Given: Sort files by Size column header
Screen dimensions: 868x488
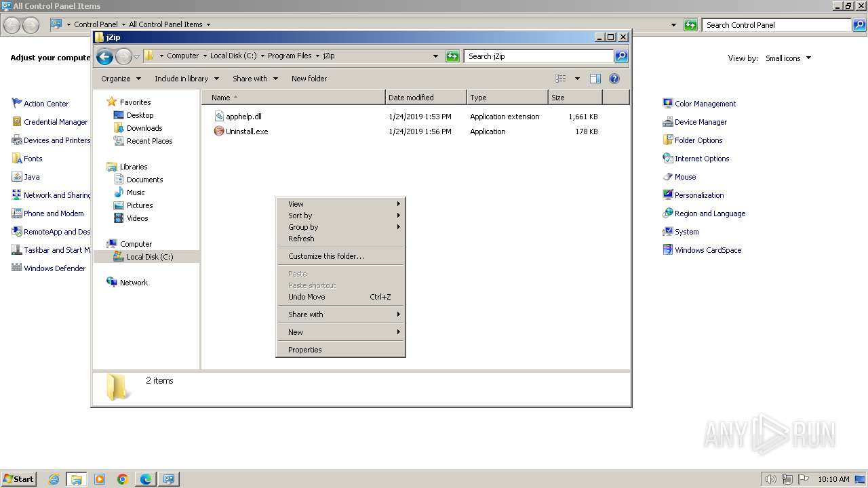Looking at the screenshot, I should tap(575, 98).
